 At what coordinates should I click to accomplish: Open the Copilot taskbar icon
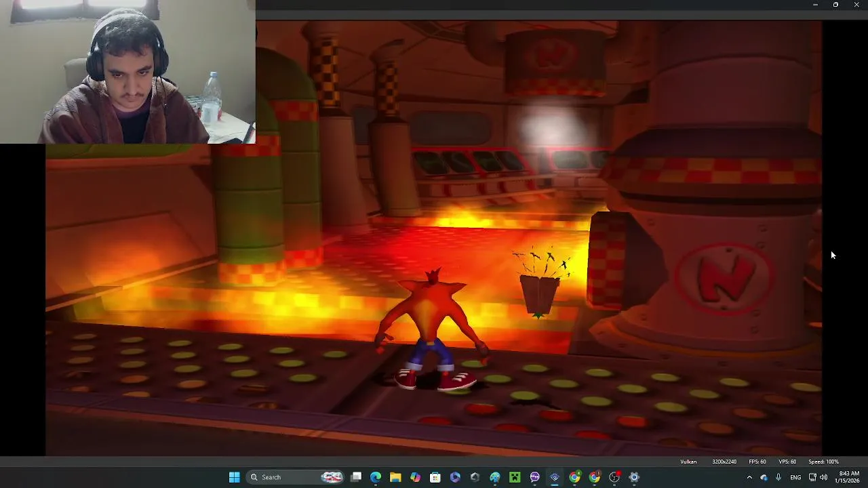(x=415, y=477)
